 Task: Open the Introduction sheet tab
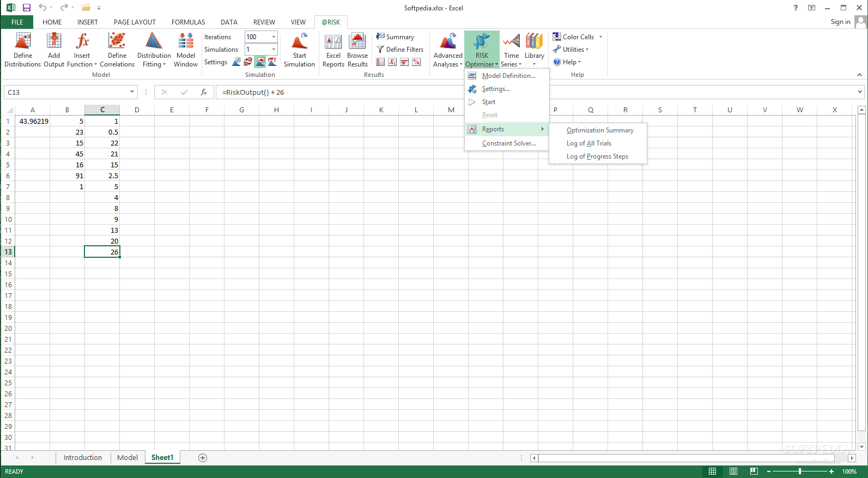click(83, 458)
